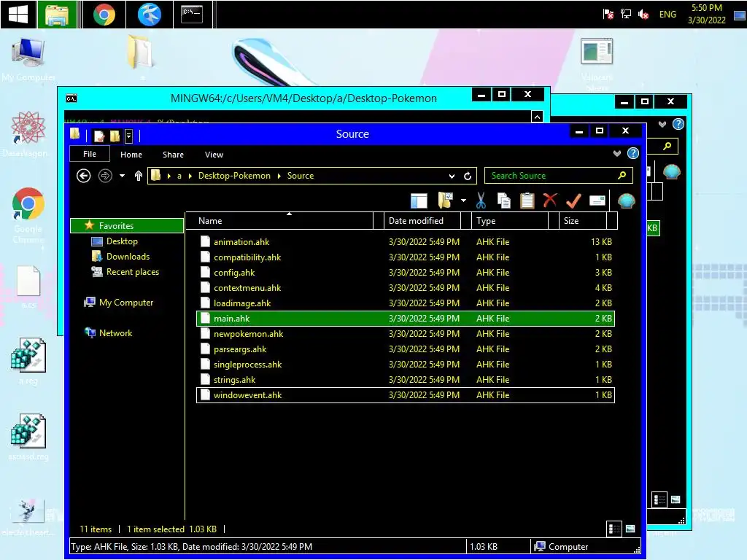This screenshot has height=560, width=747.
Task: Select the windowevent.ahk file
Action: [406, 395]
